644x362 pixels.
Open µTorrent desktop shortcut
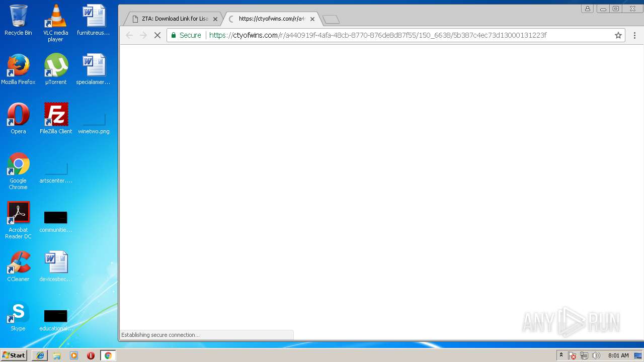(56, 69)
